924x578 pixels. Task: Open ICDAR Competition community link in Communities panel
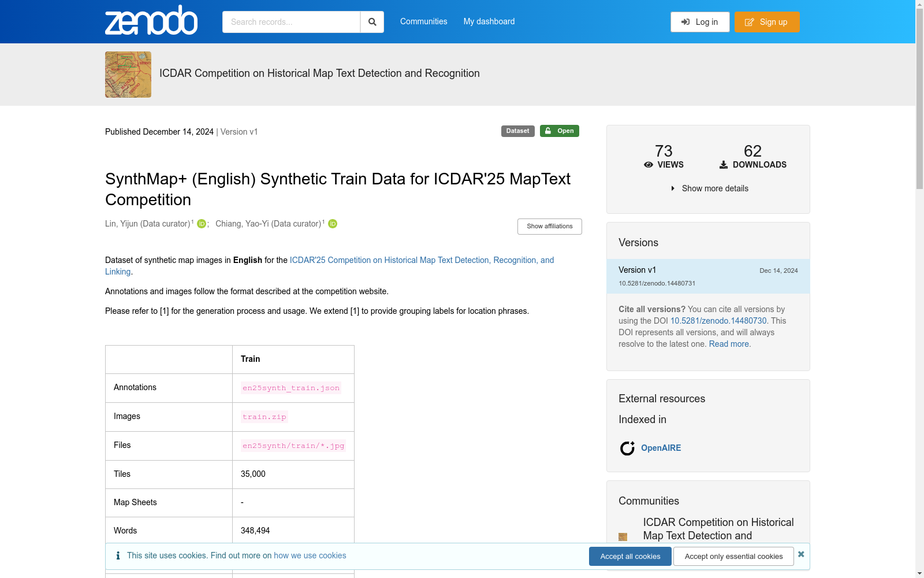(x=718, y=529)
